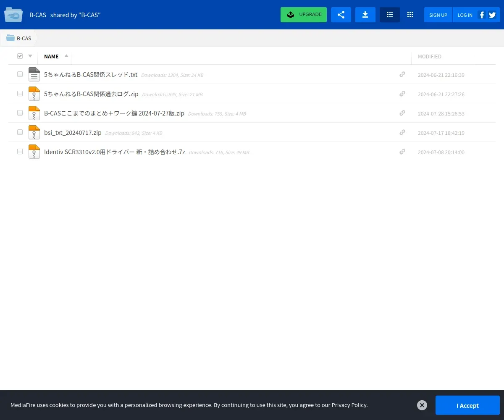Click modified date 2024-07-17 18:42:19
The width and height of the screenshot is (504, 420).
441,133
